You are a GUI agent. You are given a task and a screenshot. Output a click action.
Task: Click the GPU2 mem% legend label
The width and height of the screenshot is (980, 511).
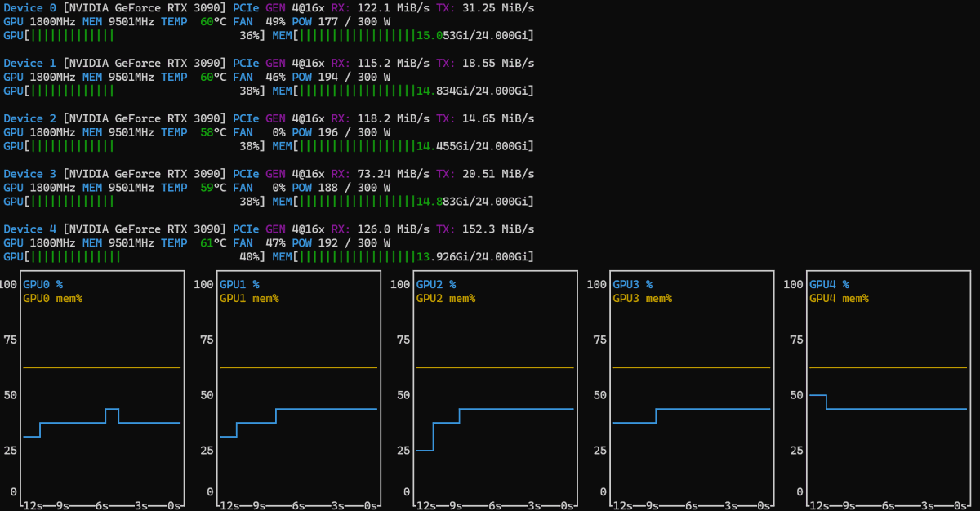447,299
